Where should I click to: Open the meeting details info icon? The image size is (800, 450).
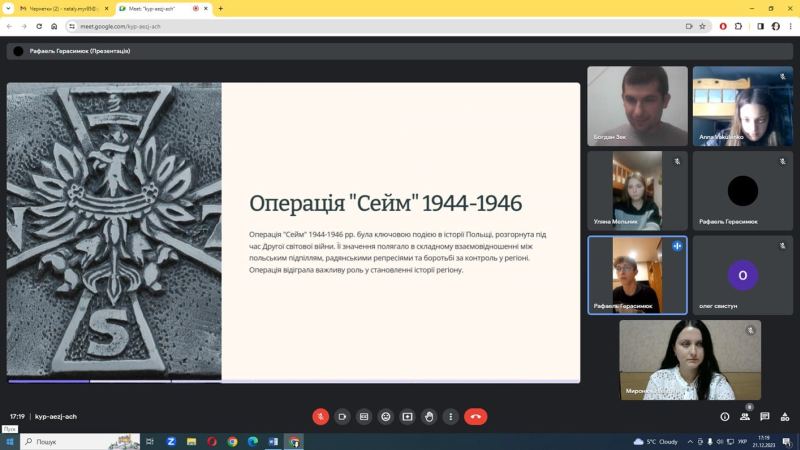(725, 416)
